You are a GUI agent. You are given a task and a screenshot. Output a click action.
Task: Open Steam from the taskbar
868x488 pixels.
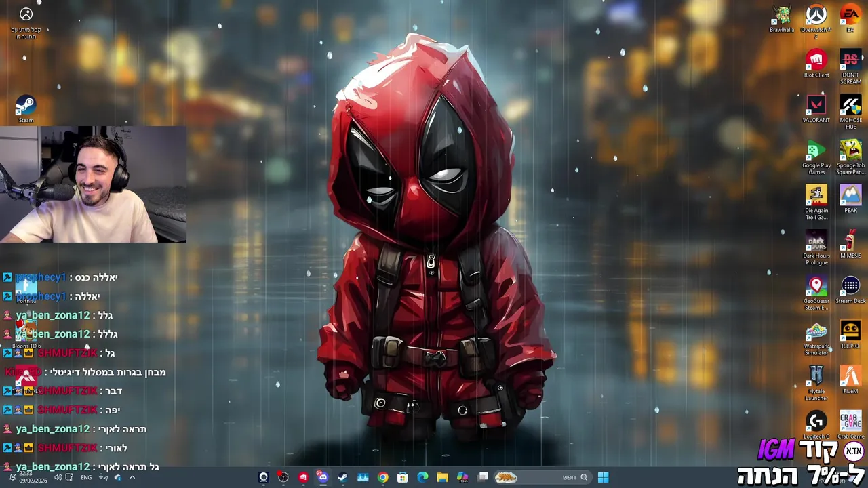pyautogui.click(x=342, y=477)
